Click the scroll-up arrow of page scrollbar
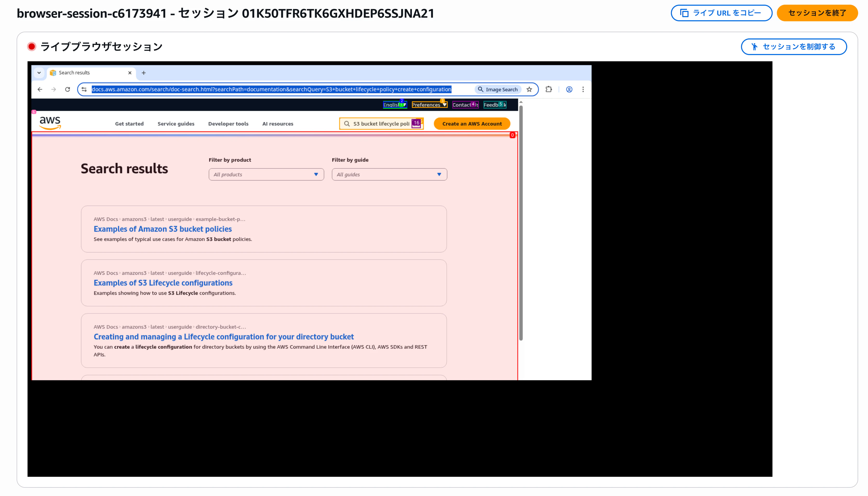The image size is (868, 496). [x=521, y=102]
